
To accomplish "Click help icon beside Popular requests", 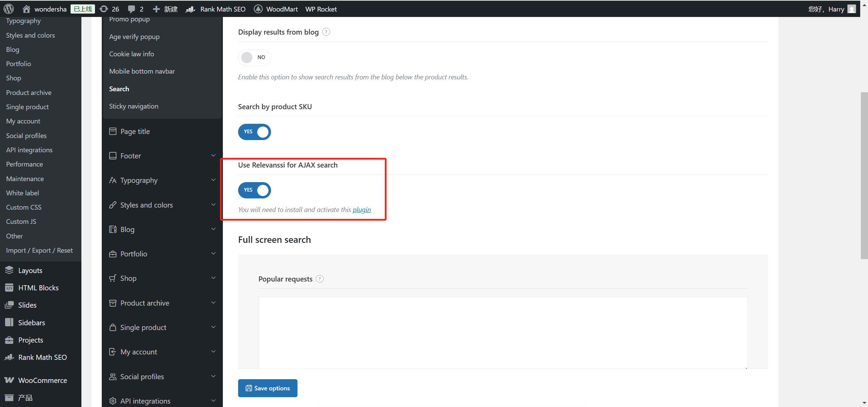I will (x=320, y=279).
